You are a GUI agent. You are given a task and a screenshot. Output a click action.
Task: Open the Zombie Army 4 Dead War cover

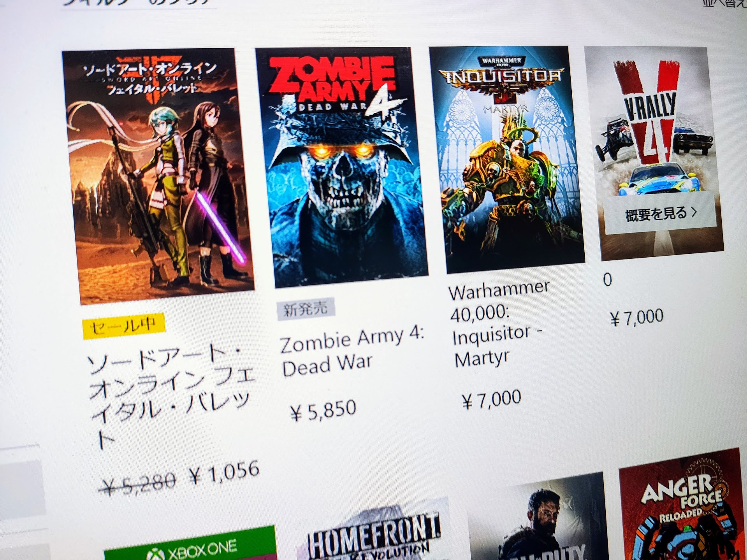(341, 167)
